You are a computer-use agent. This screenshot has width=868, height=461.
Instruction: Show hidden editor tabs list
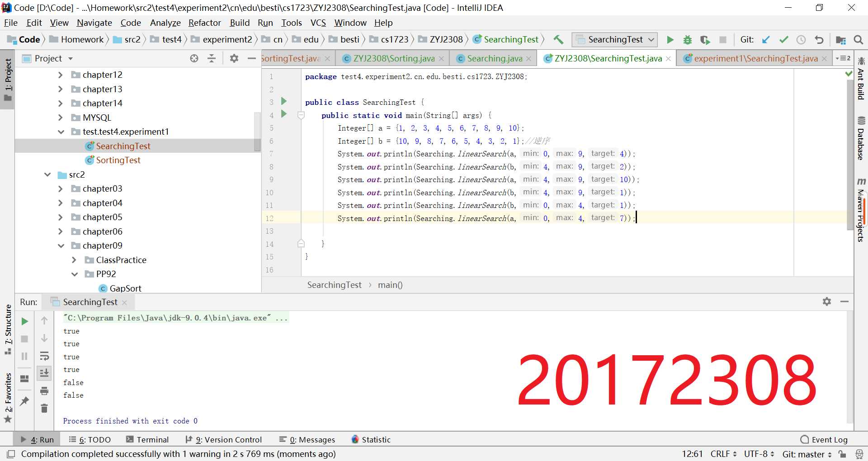point(843,58)
